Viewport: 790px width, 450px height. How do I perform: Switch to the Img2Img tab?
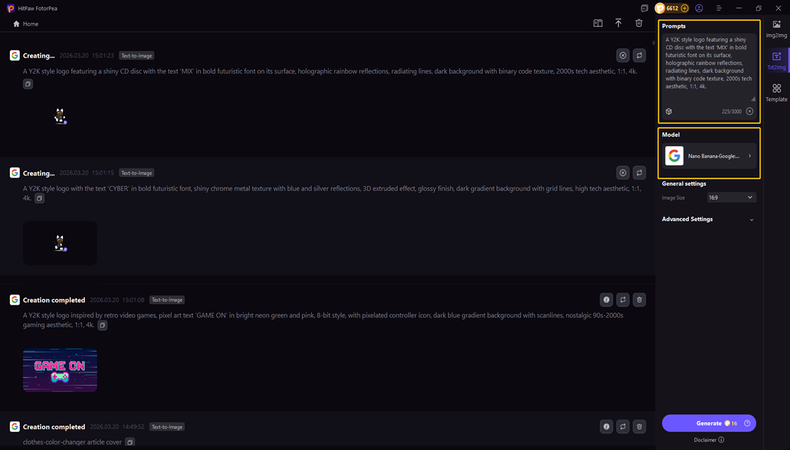coord(776,27)
